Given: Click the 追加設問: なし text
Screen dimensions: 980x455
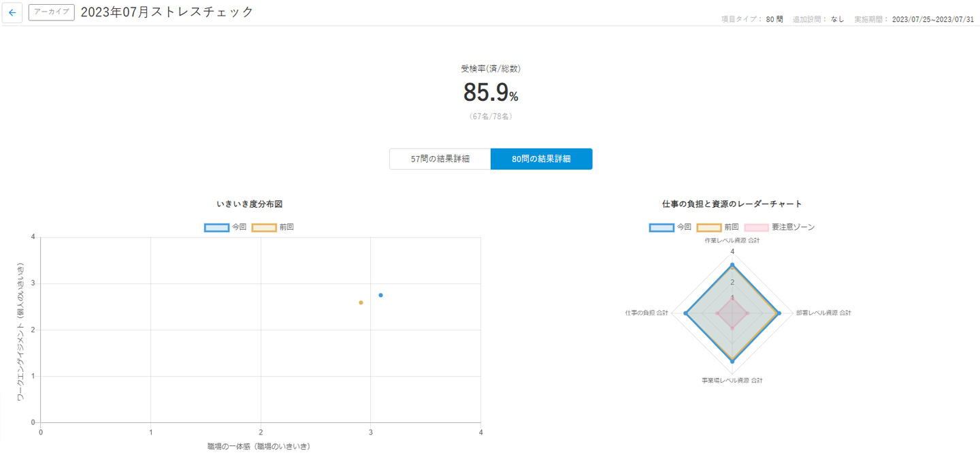Looking at the screenshot, I should click(818, 19).
